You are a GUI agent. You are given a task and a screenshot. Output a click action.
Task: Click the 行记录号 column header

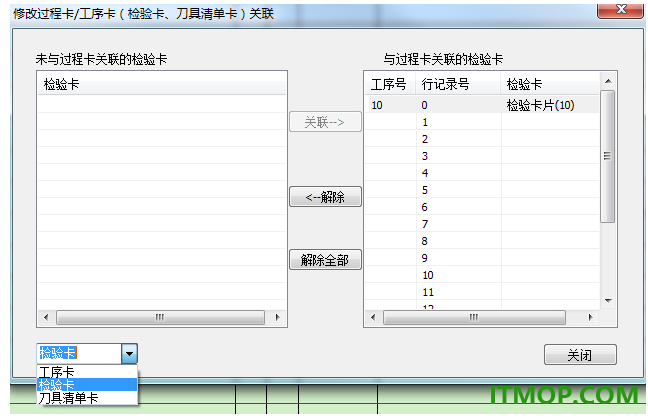point(458,84)
